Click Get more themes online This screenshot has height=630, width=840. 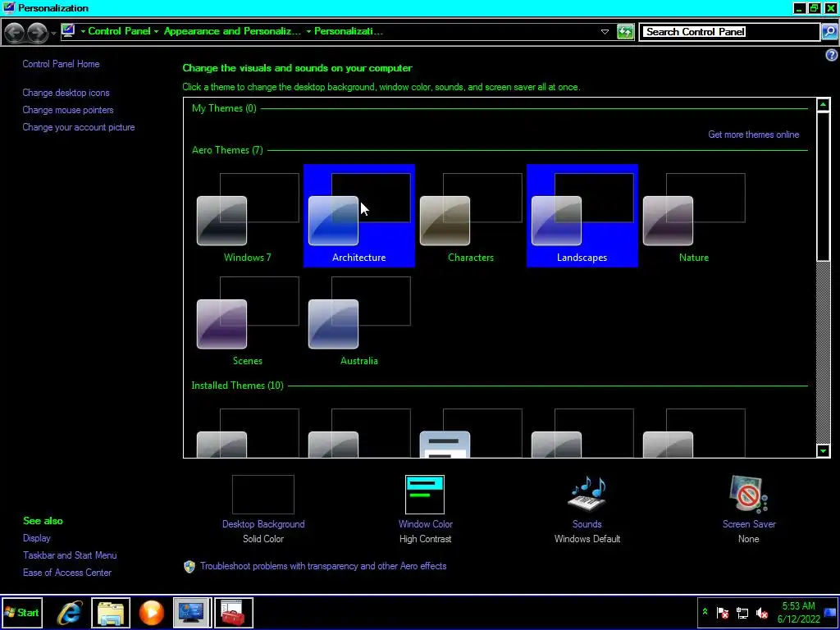click(754, 135)
